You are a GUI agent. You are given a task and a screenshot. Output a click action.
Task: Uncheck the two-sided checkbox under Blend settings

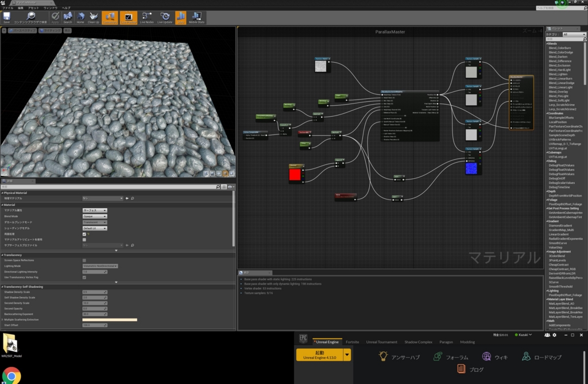(x=84, y=234)
